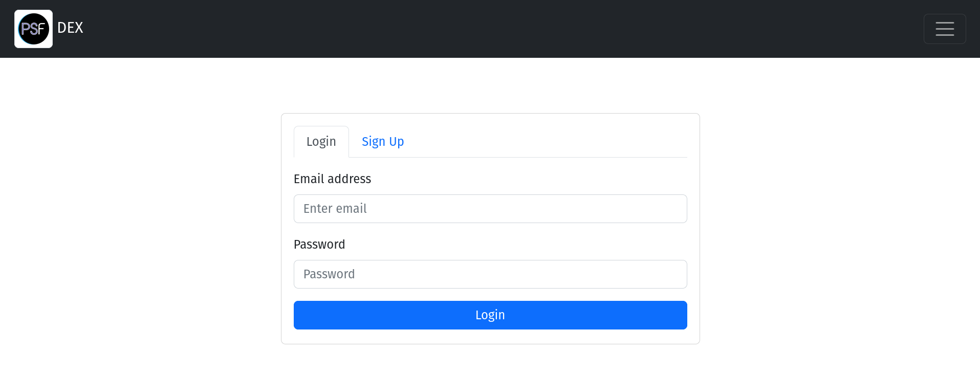Click inside the Password field
Screen dimensions: 980x374
pos(490,274)
